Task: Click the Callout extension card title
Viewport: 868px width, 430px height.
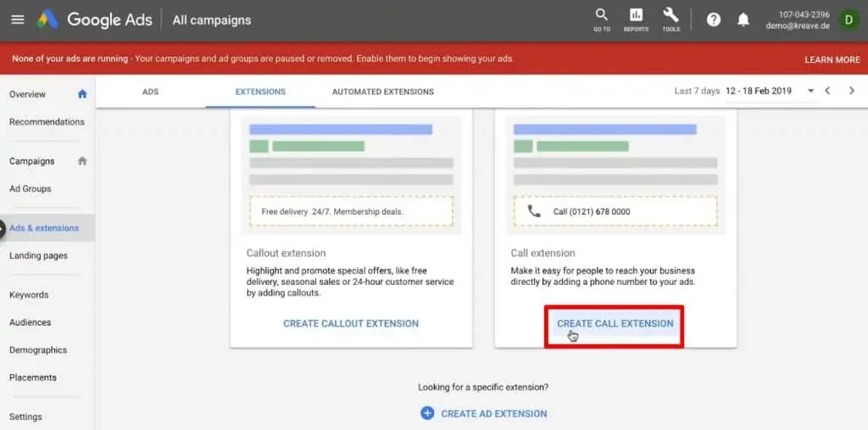Action: pos(287,254)
